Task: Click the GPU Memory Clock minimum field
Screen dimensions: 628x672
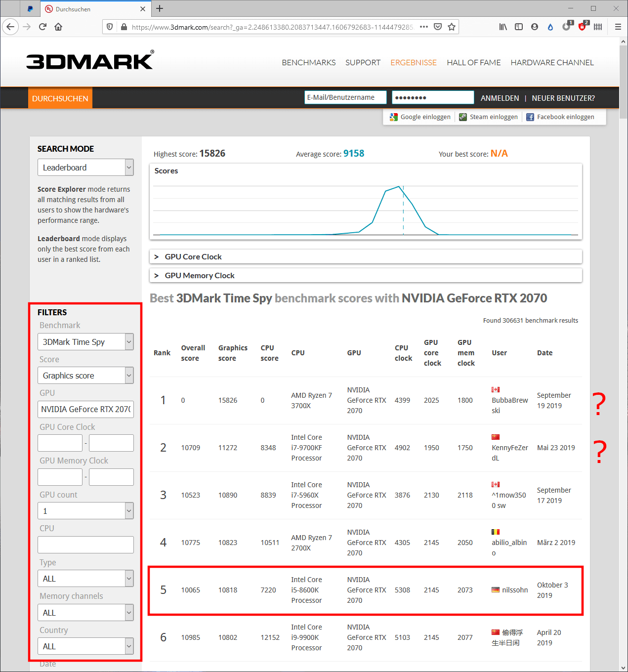Action: pos(60,477)
